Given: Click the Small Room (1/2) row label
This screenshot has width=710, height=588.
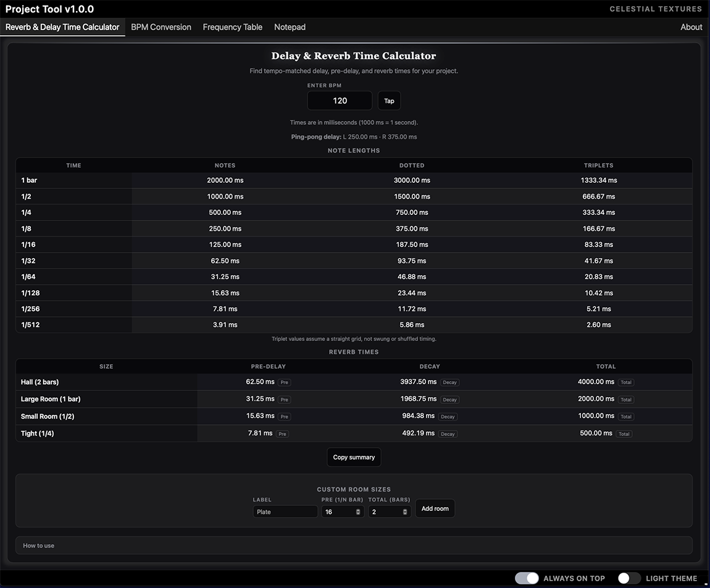Looking at the screenshot, I should (x=48, y=416).
